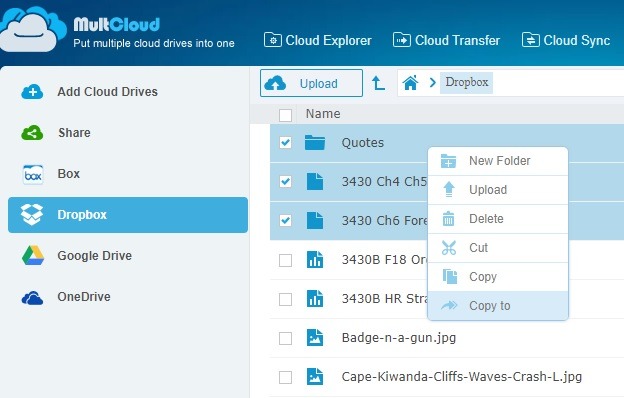The width and height of the screenshot is (624, 398).
Task: Select the 3430 Ch4 Ch5 file name
Action: click(384, 181)
